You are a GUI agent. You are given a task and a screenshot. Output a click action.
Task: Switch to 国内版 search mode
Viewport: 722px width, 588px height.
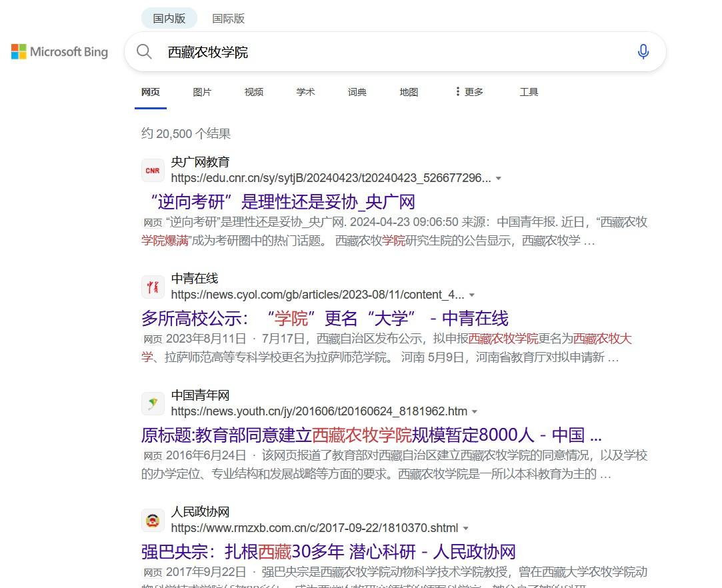point(169,19)
